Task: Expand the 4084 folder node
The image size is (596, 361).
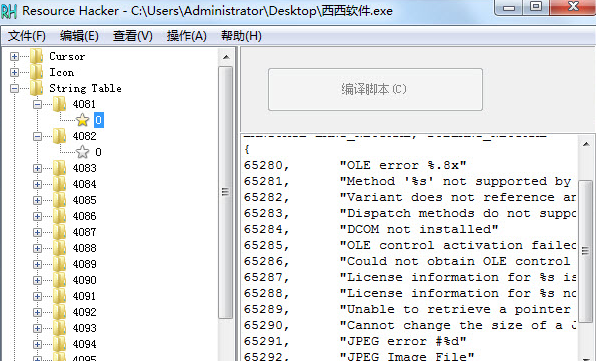Action: (x=37, y=184)
